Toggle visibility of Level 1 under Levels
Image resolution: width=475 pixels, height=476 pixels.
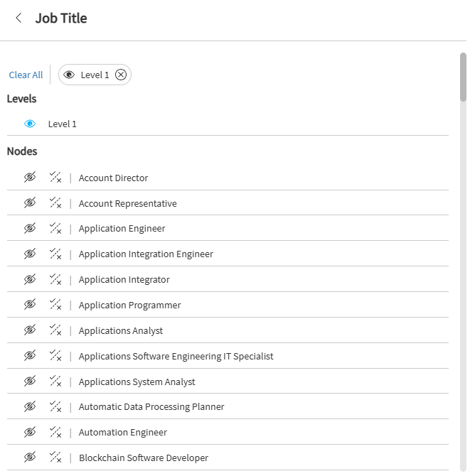(x=30, y=124)
